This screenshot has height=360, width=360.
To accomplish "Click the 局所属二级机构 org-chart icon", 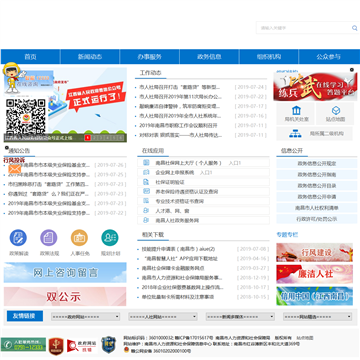I will pyautogui.click(x=295, y=134).
